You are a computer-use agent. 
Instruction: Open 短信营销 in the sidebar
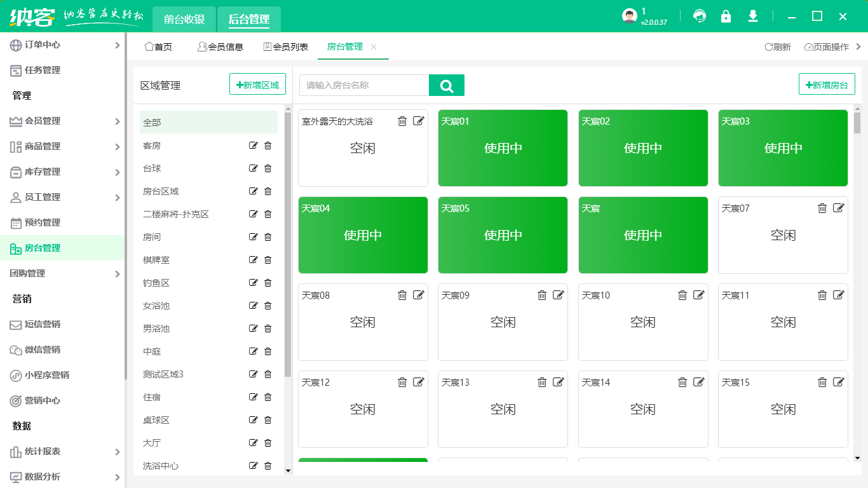click(x=62, y=325)
